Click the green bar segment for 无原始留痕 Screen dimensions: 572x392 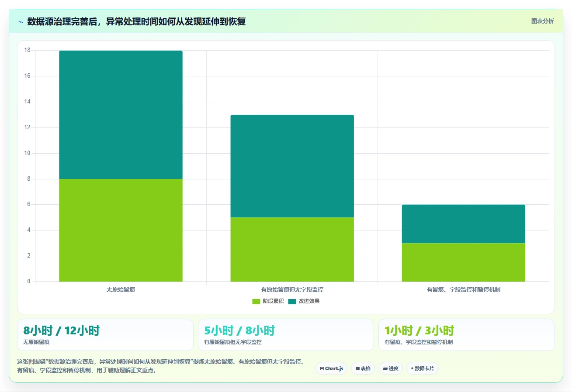(x=121, y=230)
